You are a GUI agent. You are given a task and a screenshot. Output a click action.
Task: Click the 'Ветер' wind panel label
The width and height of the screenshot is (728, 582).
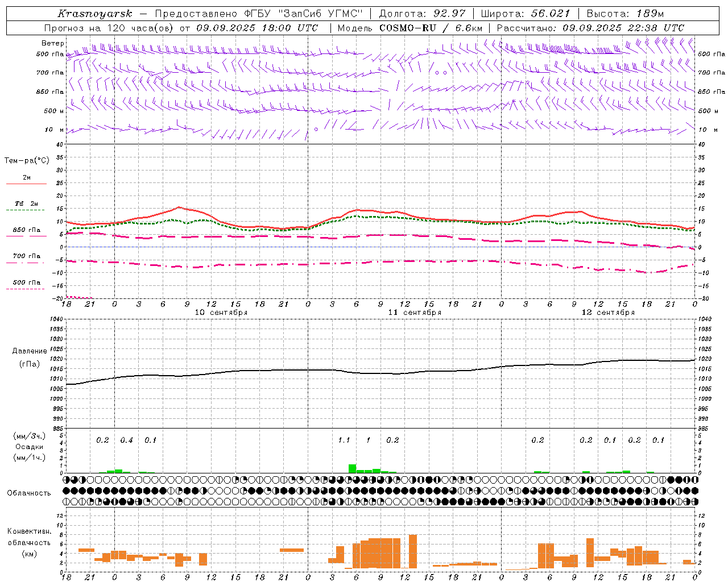coord(52,43)
